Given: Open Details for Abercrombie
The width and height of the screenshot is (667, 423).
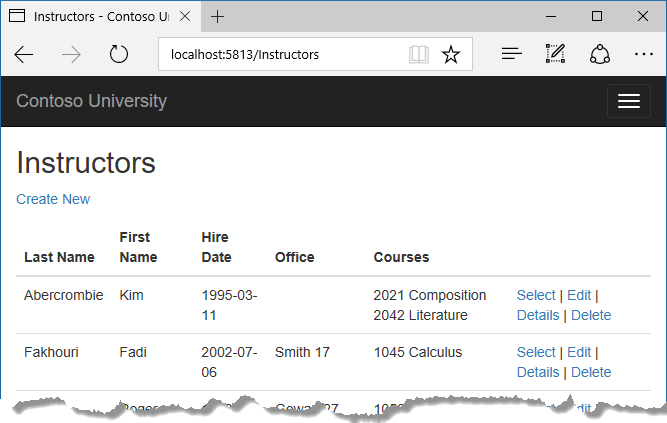Looking at the screenshot, I should click(538, 315).
